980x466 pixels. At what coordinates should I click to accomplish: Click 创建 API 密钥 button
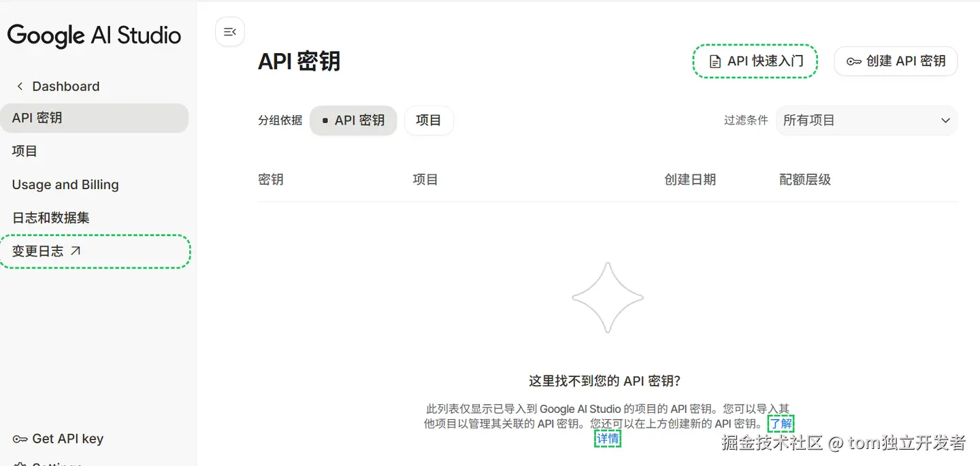pos(896,61)
